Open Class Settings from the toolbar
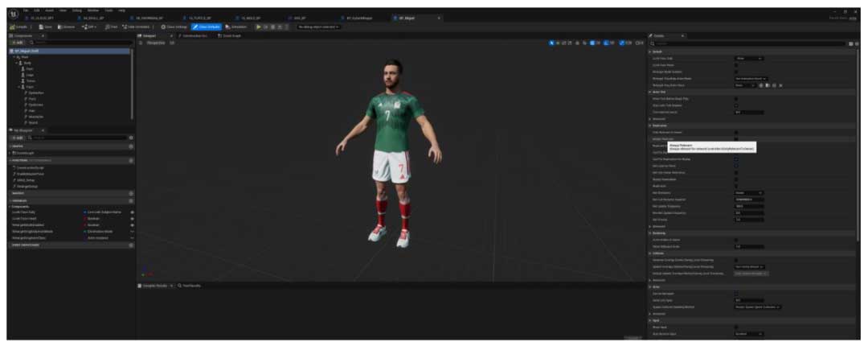Viewport: 868px width, 346px height. pyautogui.click(x=173, y=27)
